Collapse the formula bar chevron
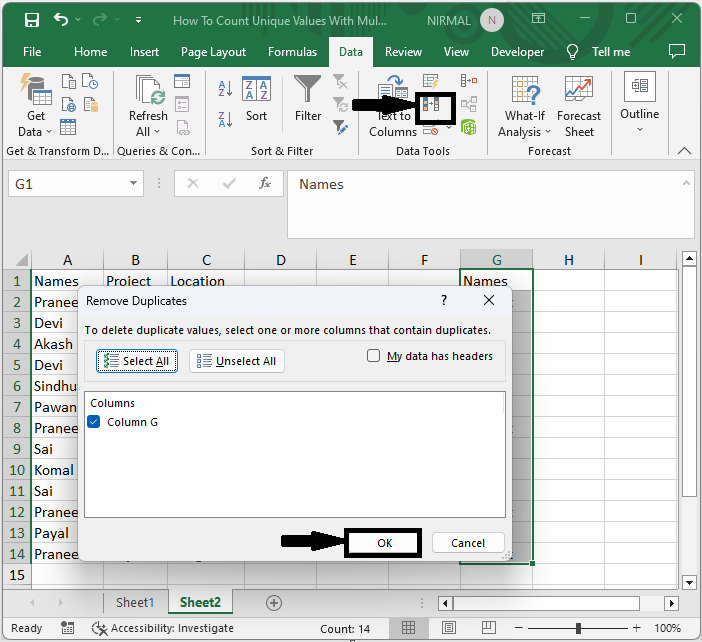 pyautogui.click(x=686, y=183)
